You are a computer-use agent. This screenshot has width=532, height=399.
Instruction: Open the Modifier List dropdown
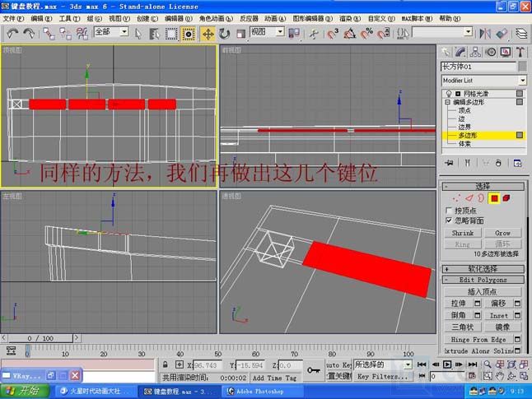point(522,81)
